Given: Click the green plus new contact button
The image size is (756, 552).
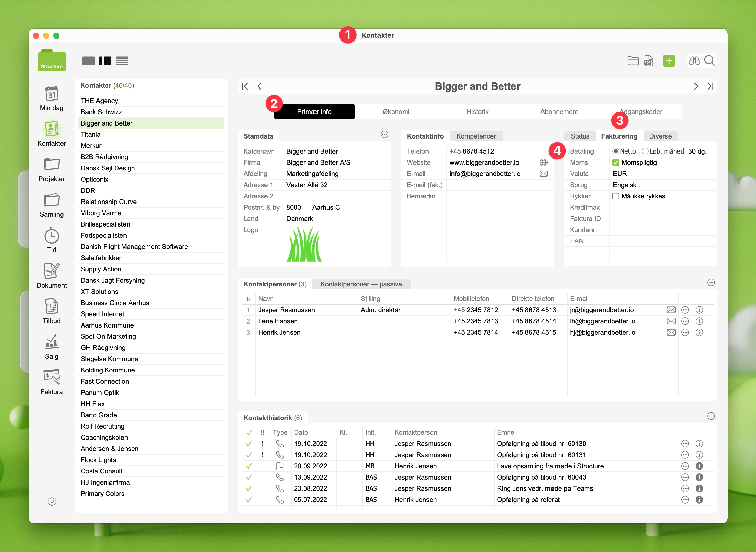Looking at the screenshot, I should (x=669, y=61).
